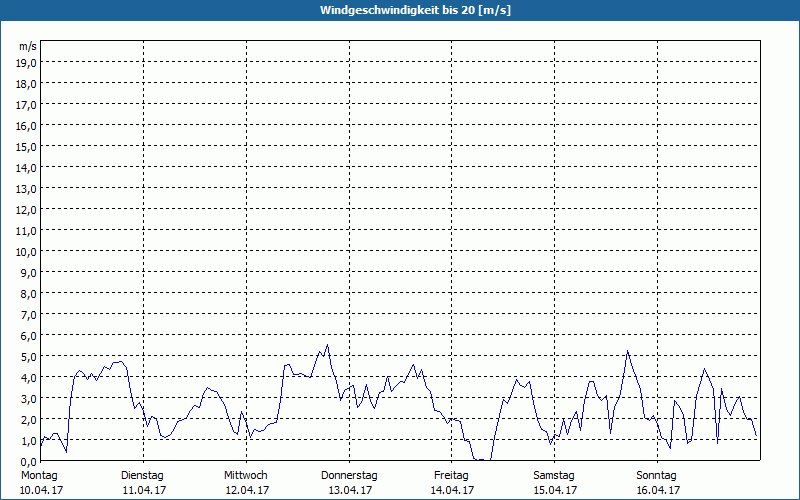The width and height of the screenshot is (800, 500).
Task: Click the 'Sonntag' day label
Action: [657, 476]
